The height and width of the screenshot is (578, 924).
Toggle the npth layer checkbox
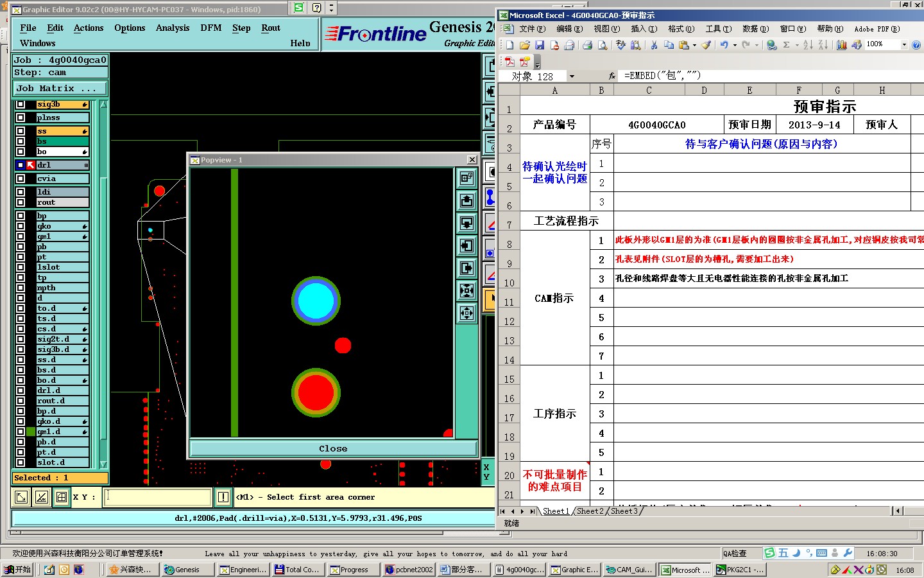click(21, 288)
